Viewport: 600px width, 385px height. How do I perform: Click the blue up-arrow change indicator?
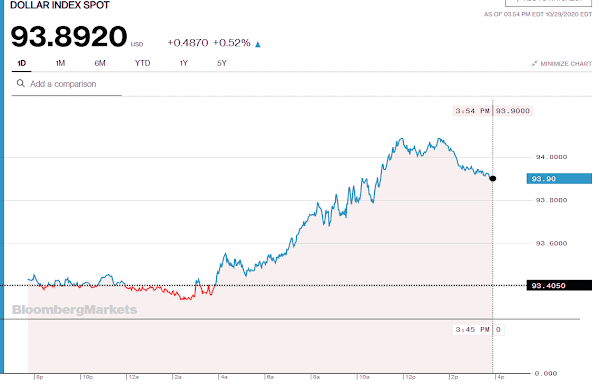coord(258,44)
